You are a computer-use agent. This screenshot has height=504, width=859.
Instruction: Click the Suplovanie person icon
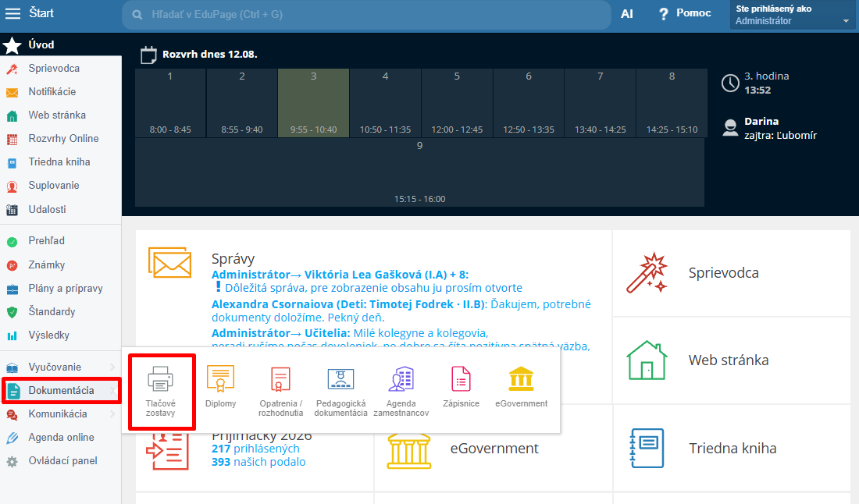pyautogui.click(x=12, y=186)
